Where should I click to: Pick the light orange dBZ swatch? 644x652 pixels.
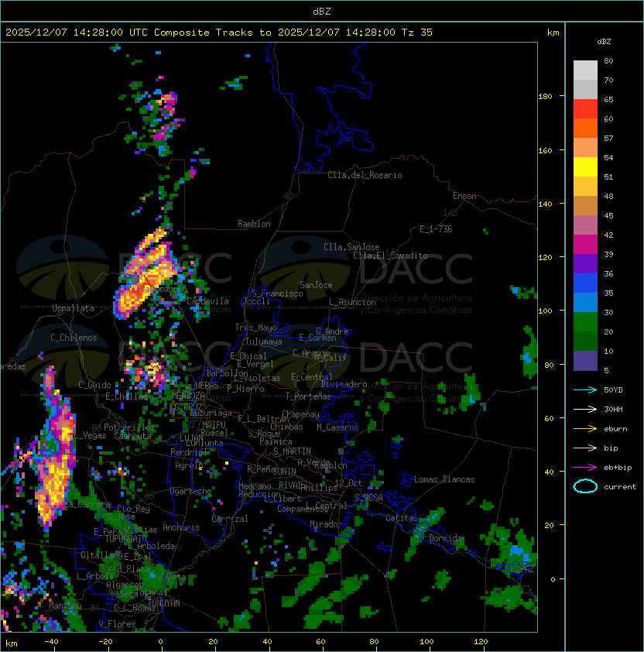pyautogui.click(x=585, y=148)
